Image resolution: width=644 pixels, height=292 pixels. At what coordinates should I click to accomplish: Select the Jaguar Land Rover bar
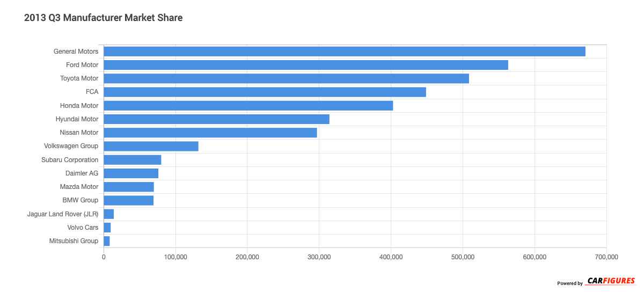pyautogui.click(x=108, y=214)
